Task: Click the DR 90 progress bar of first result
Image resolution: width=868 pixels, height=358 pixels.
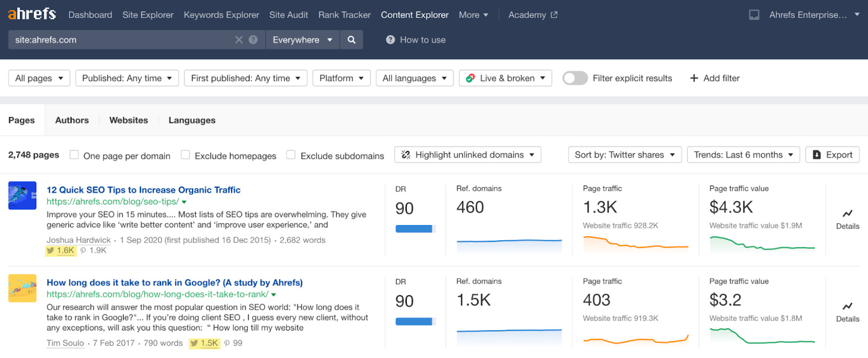Action: click(415, 229)
